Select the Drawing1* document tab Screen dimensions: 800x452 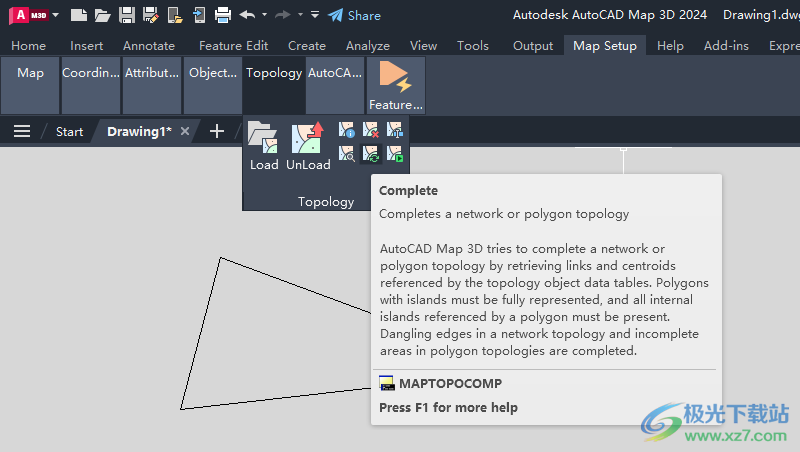tap(139, 132)
